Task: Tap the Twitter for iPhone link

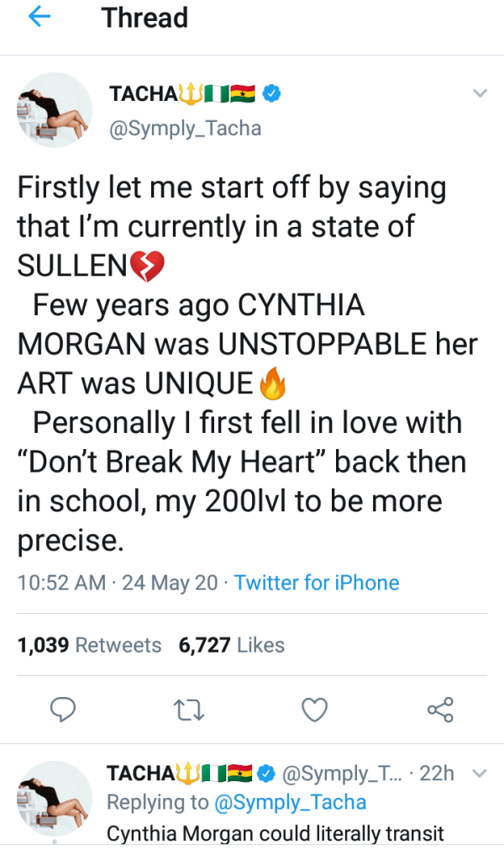Action: (x=317, y=583)
